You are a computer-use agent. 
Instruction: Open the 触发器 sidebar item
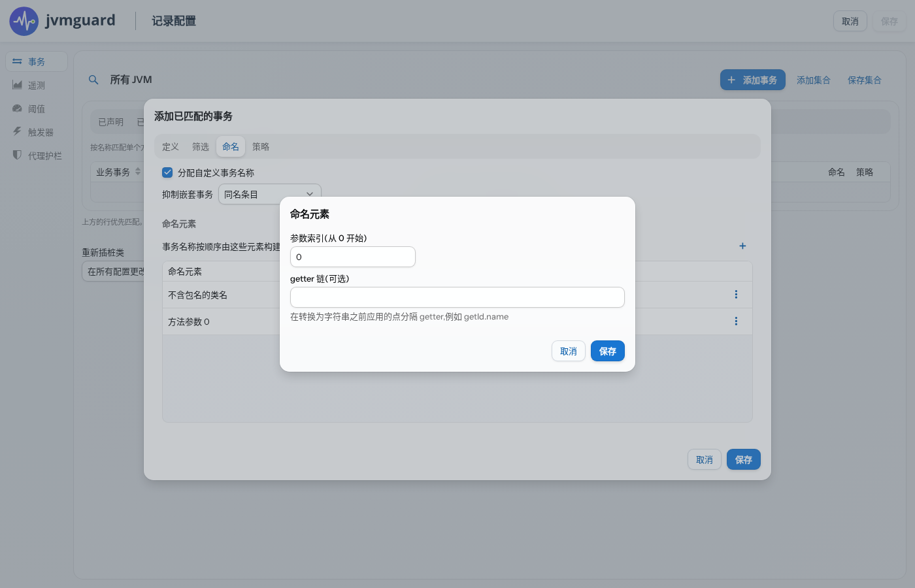click(37, 132)
